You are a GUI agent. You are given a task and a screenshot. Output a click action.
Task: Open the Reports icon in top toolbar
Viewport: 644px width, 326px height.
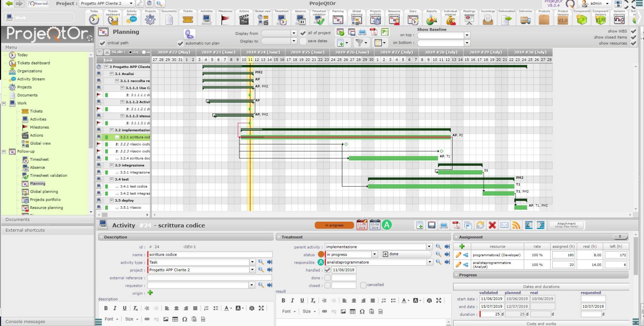(x=431, y=19)
